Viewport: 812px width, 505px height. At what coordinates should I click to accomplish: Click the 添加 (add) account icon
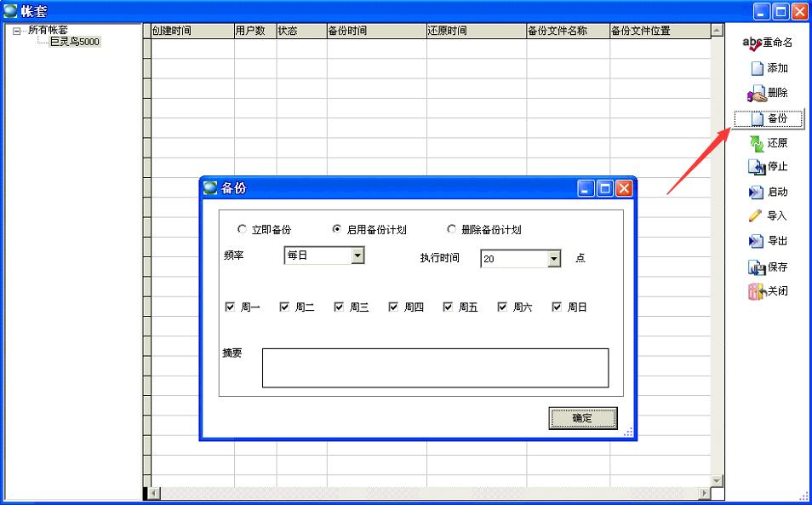[757, 69]
